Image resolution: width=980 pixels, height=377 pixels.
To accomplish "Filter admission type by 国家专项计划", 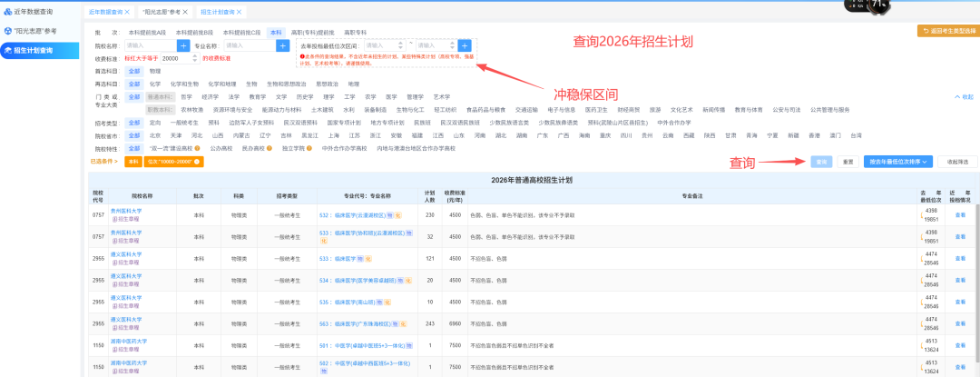I will click(x=344, y=123).
